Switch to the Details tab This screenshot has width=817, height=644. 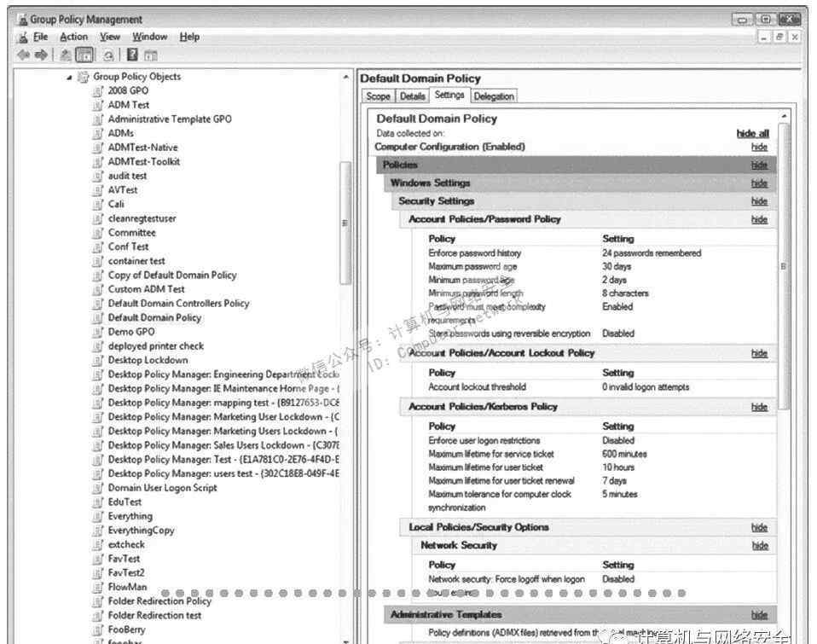(412, 96)
